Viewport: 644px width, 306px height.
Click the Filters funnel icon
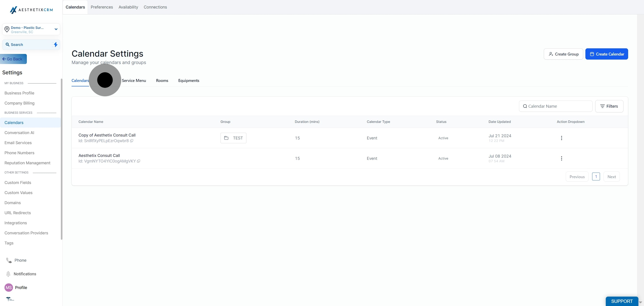pos(602,106)
